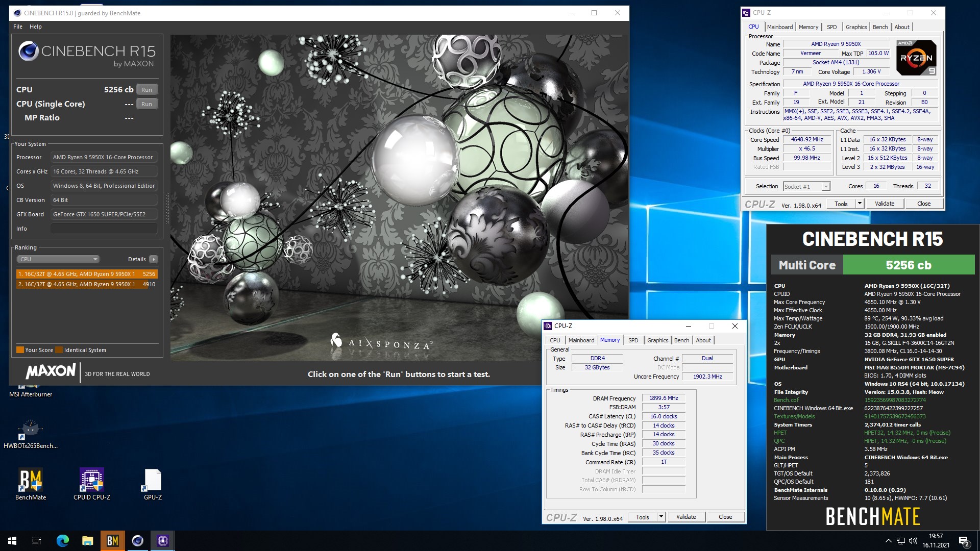Open Tools dropdown arrow in lower CPU-Z window
980x551 pixels.
661,517
